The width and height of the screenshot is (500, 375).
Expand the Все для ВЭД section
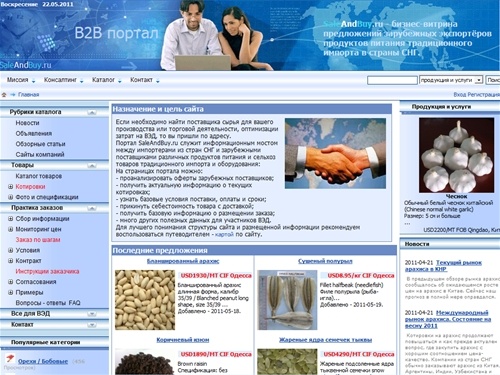(92, 314)
